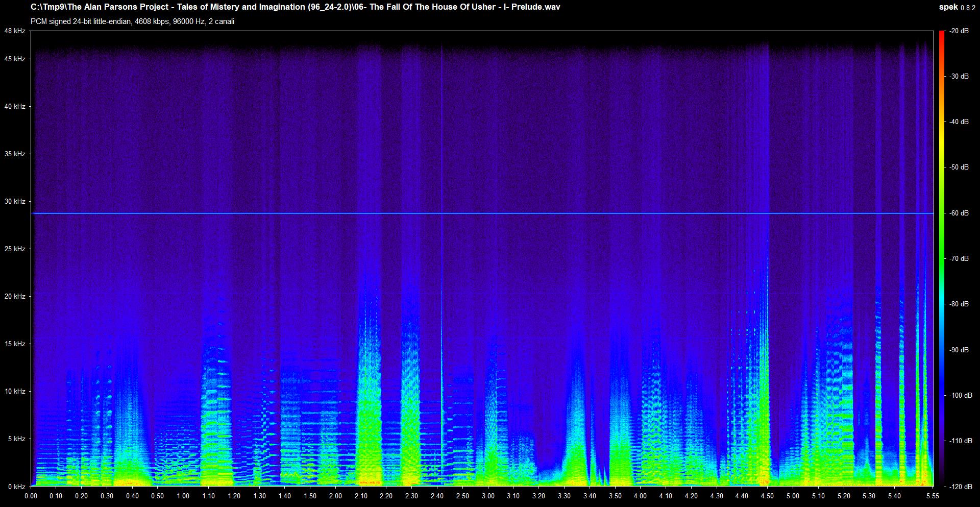Click the 5 kHz frequency label
This screenshot has width=980, height=507.
(x=16, y=439)
